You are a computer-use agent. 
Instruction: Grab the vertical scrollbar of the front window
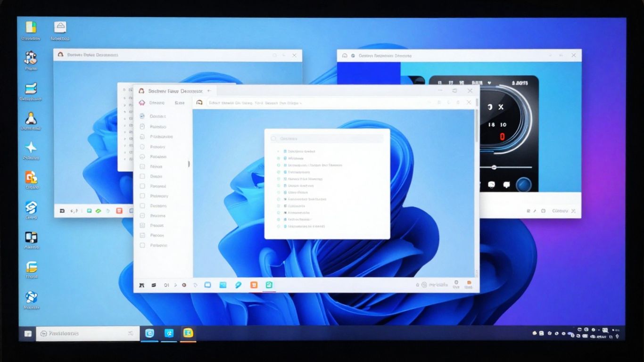(x=477, y=125)
